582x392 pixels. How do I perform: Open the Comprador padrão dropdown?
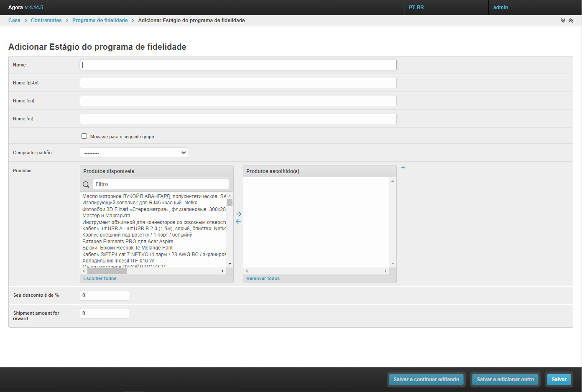click(x=134, y=153)
